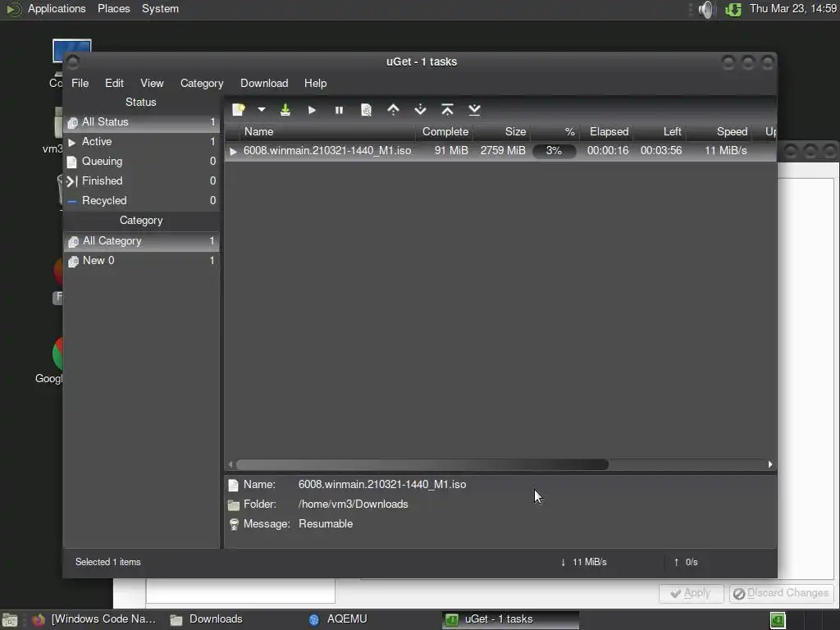Click the Start (play) toolbar button
The height and width of the screenshot is (630, 840).
(x=312, y=110)
